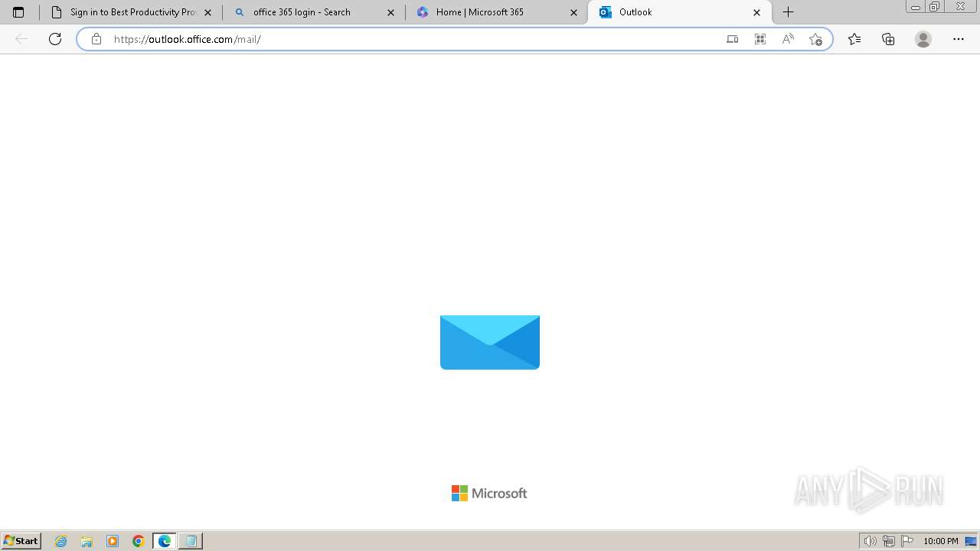980x551 pixels.
Task: Add this page to favorites
Action: pos(815,39)
